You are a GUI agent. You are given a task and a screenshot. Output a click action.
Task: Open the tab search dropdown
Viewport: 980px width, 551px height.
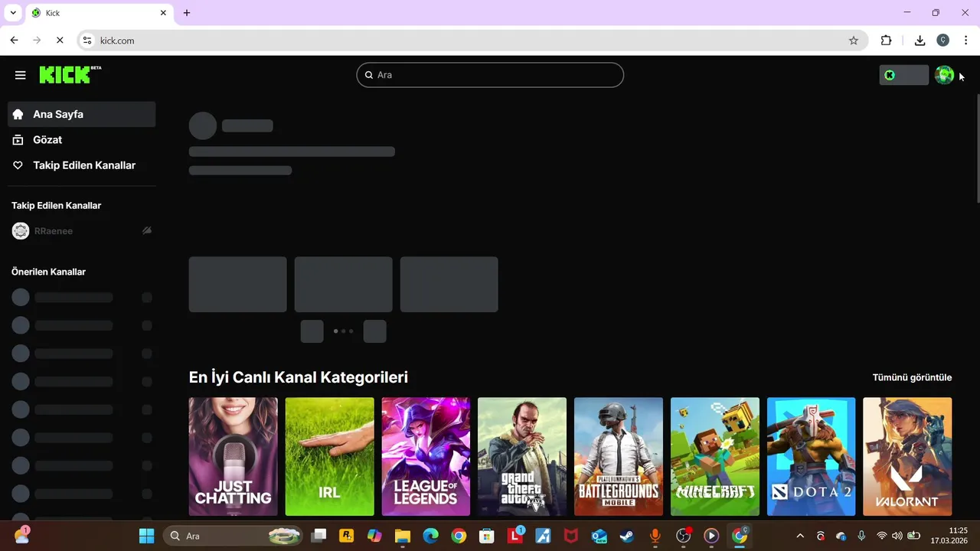click(13, 13)
